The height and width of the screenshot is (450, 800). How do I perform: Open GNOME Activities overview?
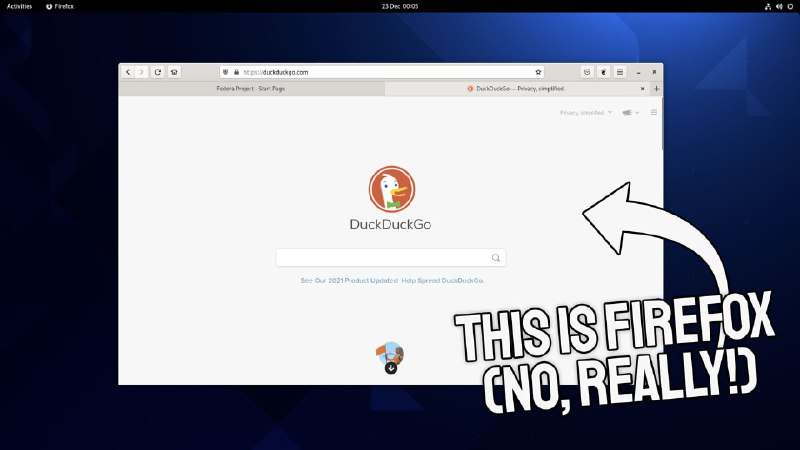[x=20, y=6]
